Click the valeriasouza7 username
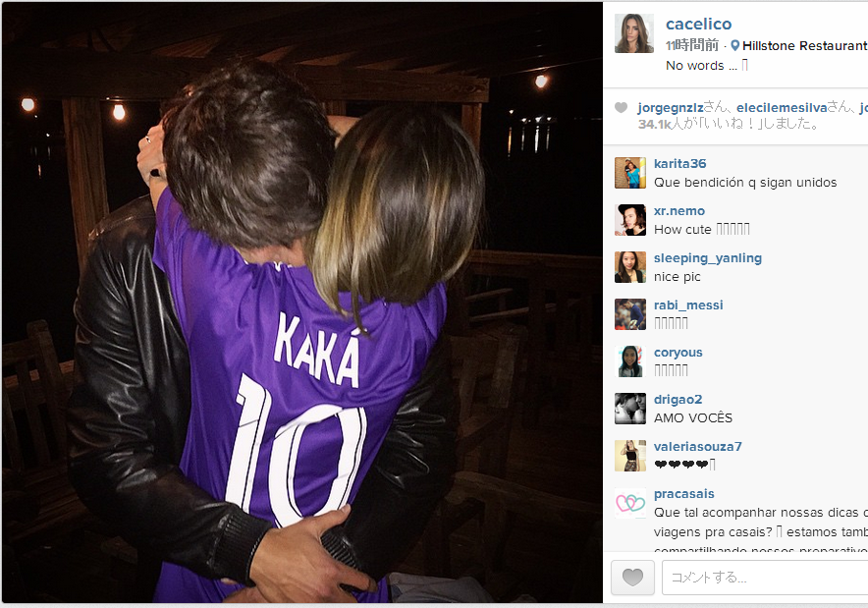Image resolution: width=868 pixels, height=608 pixels. [x=697, y=446]
